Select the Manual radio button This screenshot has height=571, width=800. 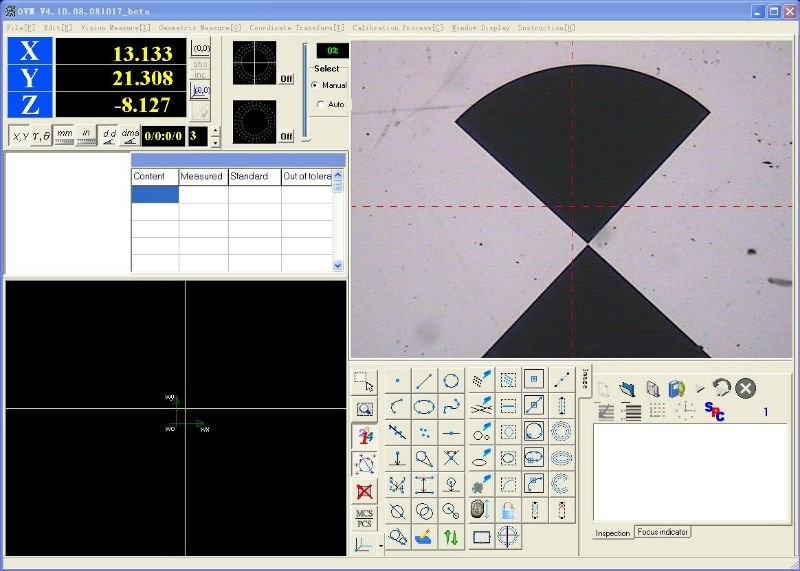click(x=316, y=85)
